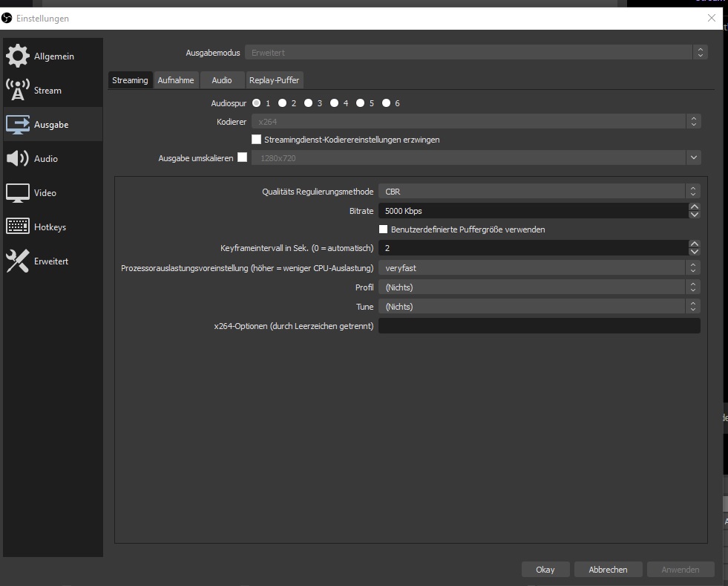The height and width of the screenshot is (586, 728).
Task: Select Audiospur radio button 3
Action: 308,103
